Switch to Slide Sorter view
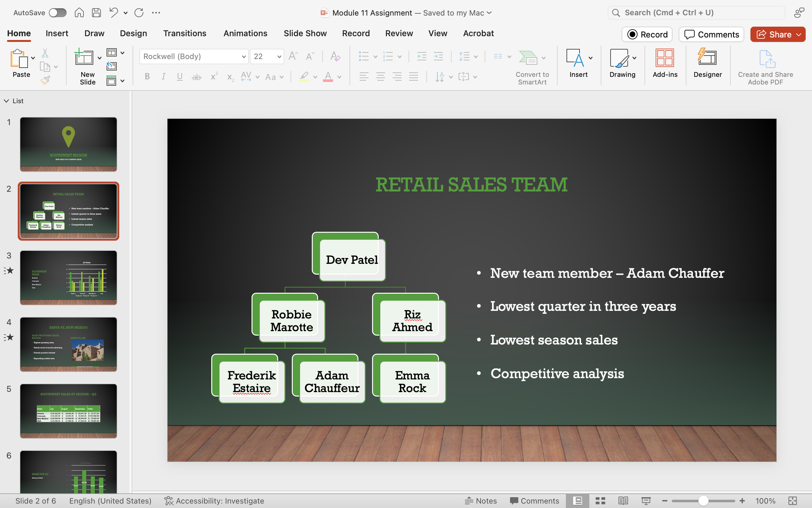This screenshot has height=508, width=812. 600,501
